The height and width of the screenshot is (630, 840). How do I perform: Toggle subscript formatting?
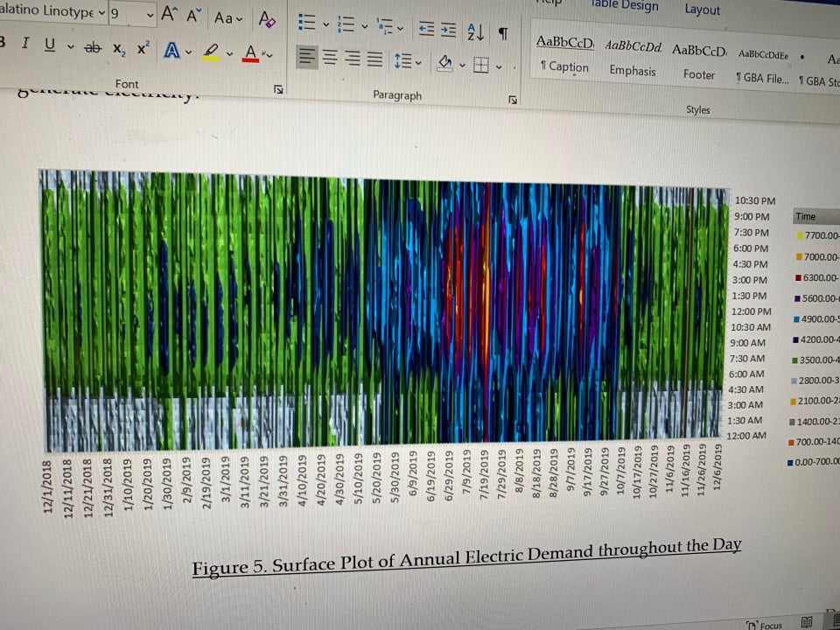[x=120, y=49]
